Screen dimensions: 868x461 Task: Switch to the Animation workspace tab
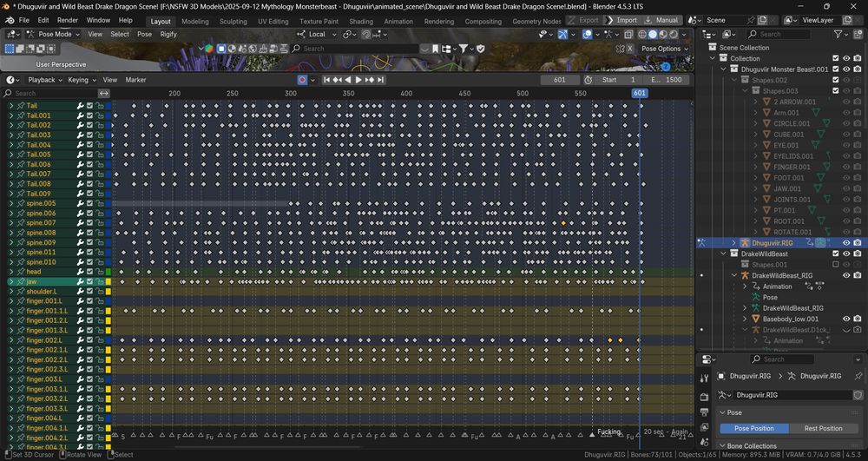(x=398, y=21)
